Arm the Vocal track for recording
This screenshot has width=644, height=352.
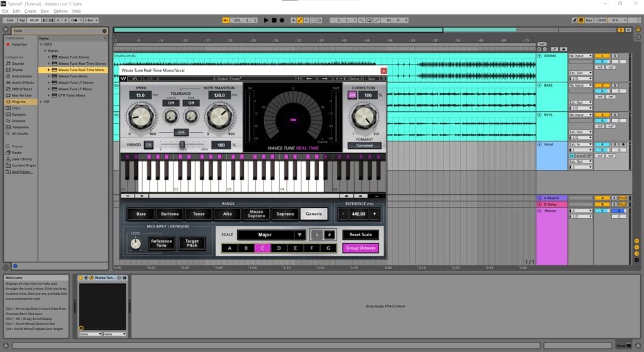point(623,145)
